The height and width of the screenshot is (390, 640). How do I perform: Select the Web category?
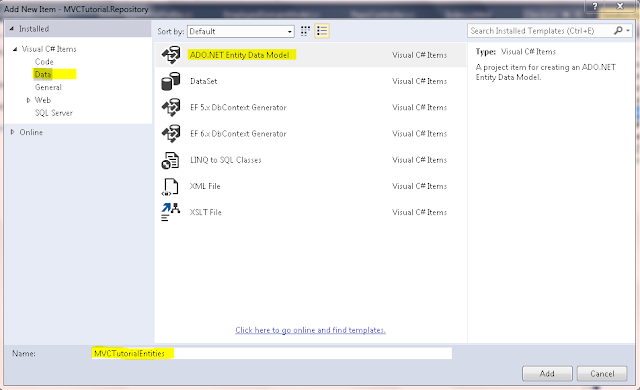[x=42, y=100]
